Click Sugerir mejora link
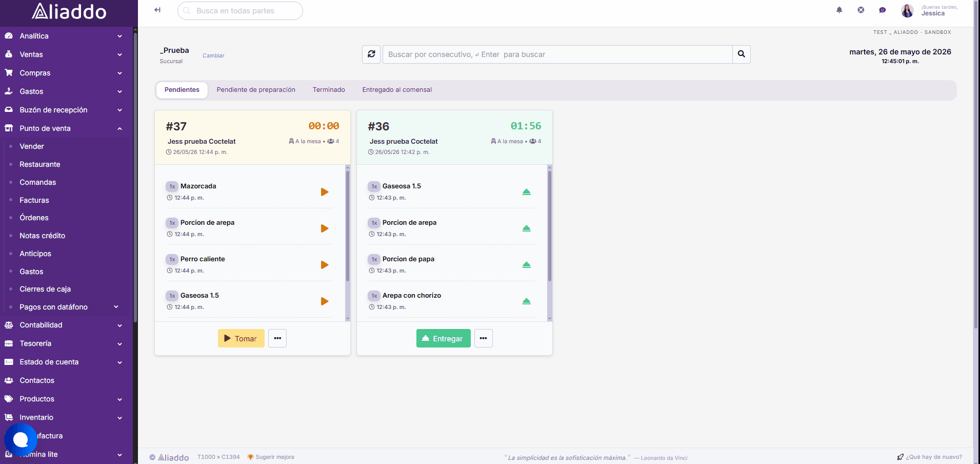The width and height of the screenshot is (980, 464). click(271, 457)
